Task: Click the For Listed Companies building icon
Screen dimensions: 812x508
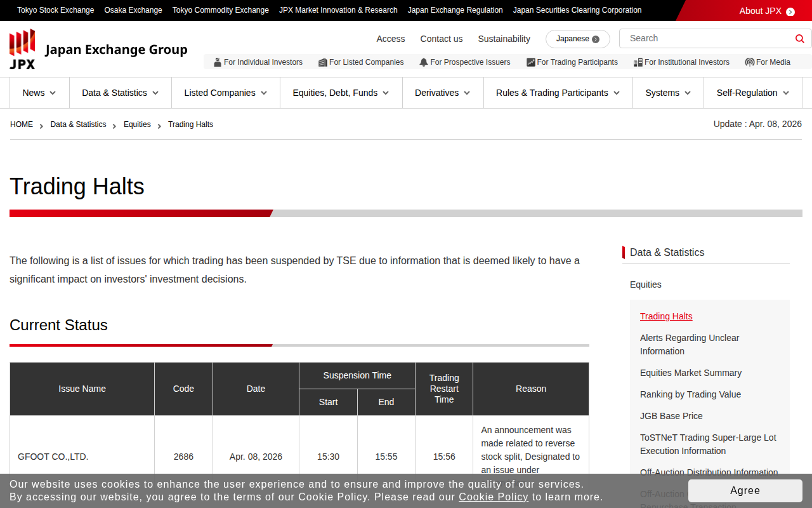Action: [x=322, y=62]
